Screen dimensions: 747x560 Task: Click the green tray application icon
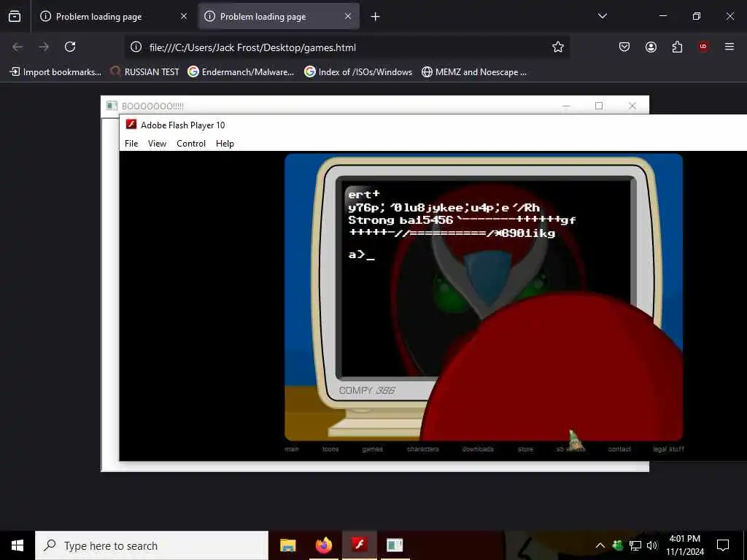[x=618, y=545]
